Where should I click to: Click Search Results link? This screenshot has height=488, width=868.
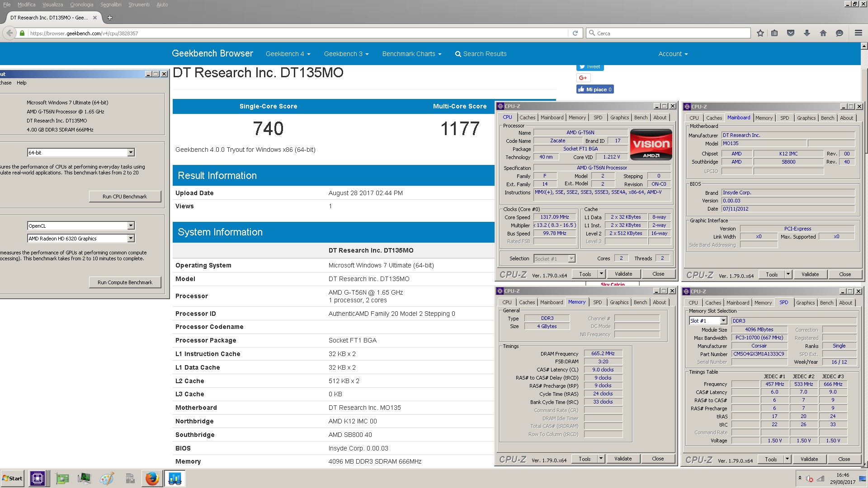pyautogui.click(x=481, y=54)
